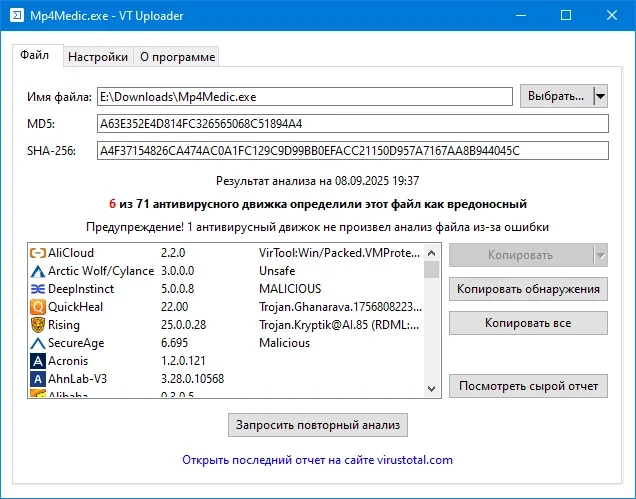
Task: Select the DeepInstinct engine icon
Action: tap(38, 289)
